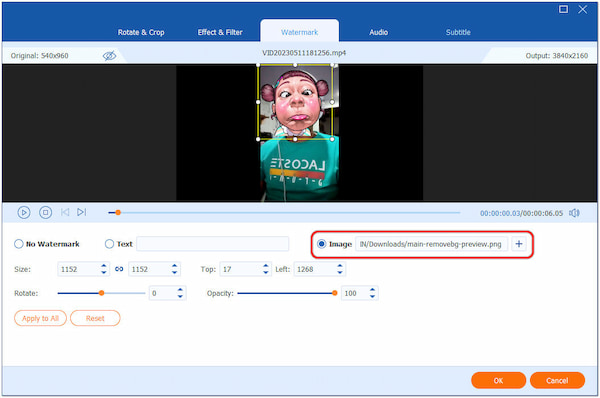The image size is (600, 398).
Task: Click the Rotate slider handle
Action: (x=101, y=293)
